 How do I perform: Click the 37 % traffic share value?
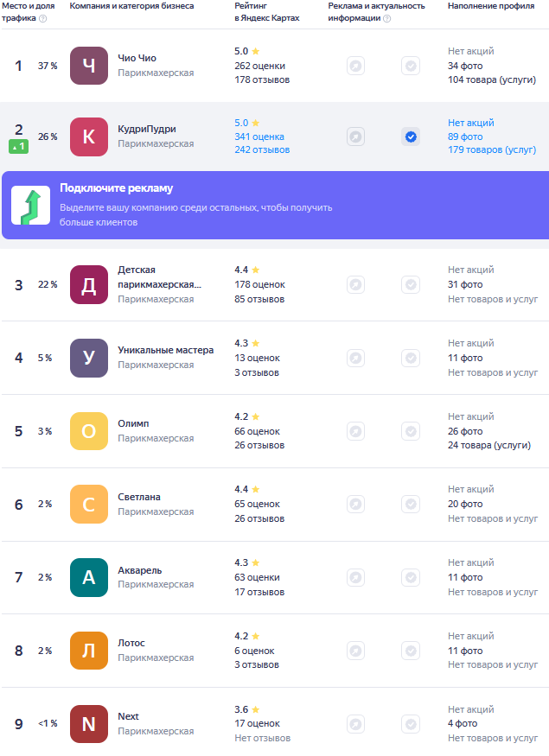pos(48,66)
